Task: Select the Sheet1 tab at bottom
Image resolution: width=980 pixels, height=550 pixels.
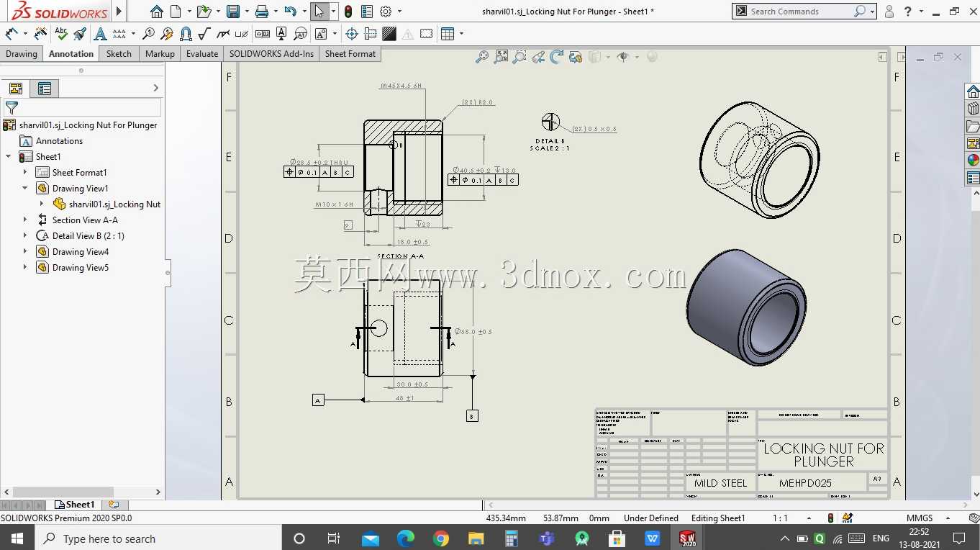Action: coord(75,505)
